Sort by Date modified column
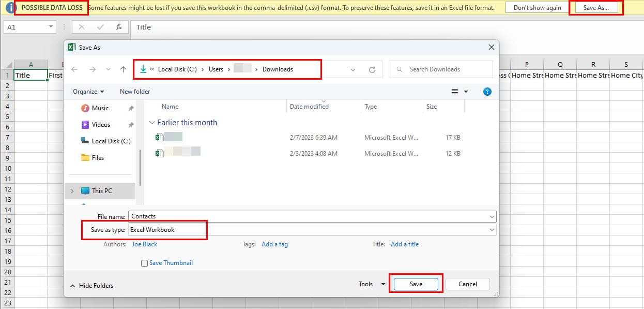The width and height of the screenshot is (644, 309). [x=309, y=107]
